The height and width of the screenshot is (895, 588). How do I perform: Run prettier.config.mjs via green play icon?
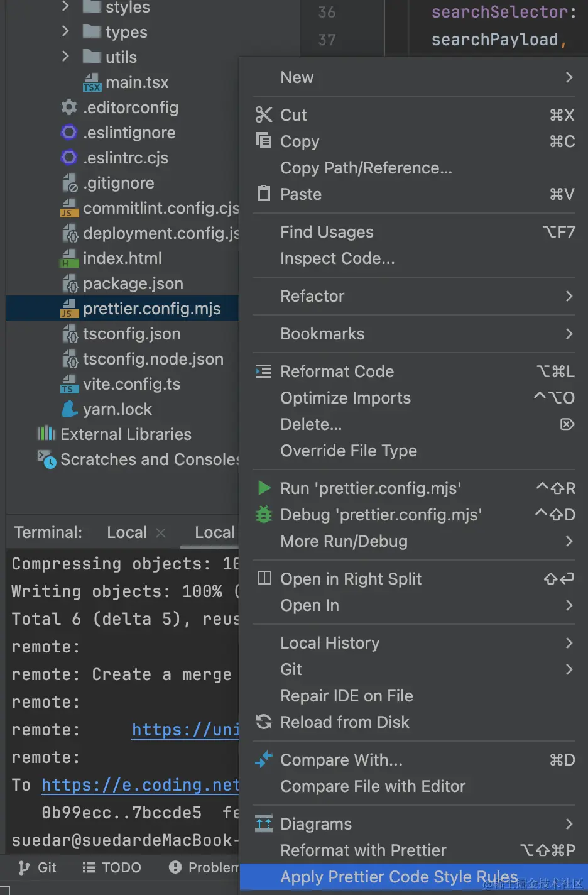[263, 488]
